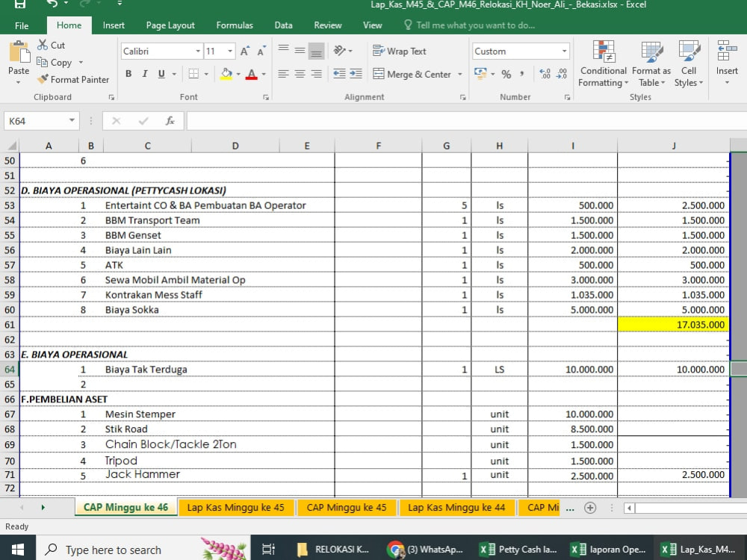747x560 pixels.
Task: Switch to the Review tab
Action: coord(328,25)
